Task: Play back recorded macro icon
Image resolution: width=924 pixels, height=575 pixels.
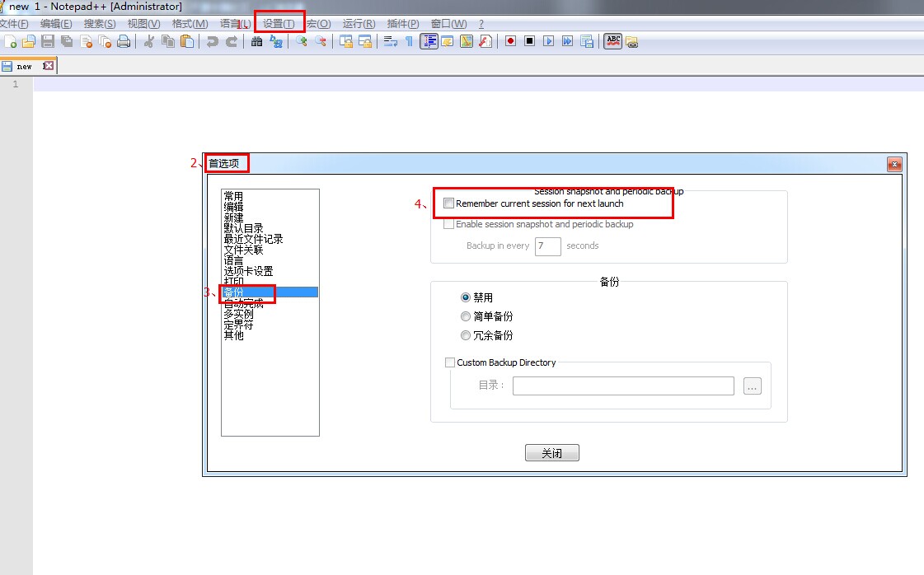Action: (x=548, y=41)
